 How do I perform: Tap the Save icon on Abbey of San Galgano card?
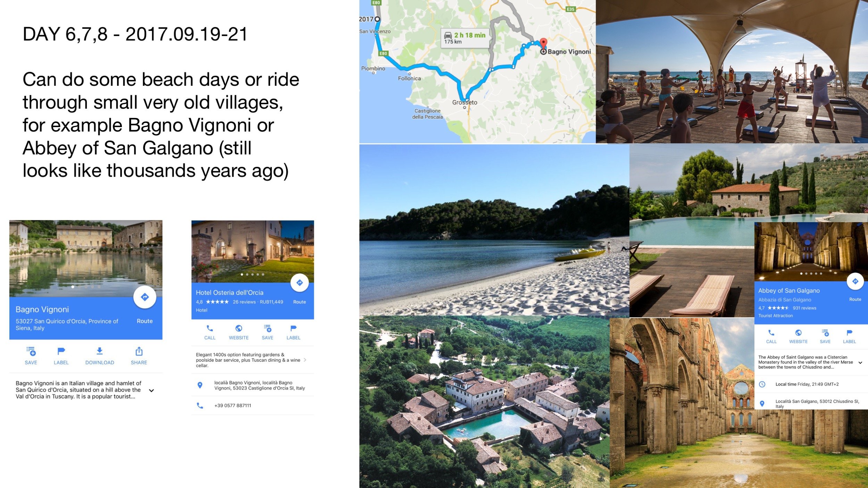click(x=825, y=333)
